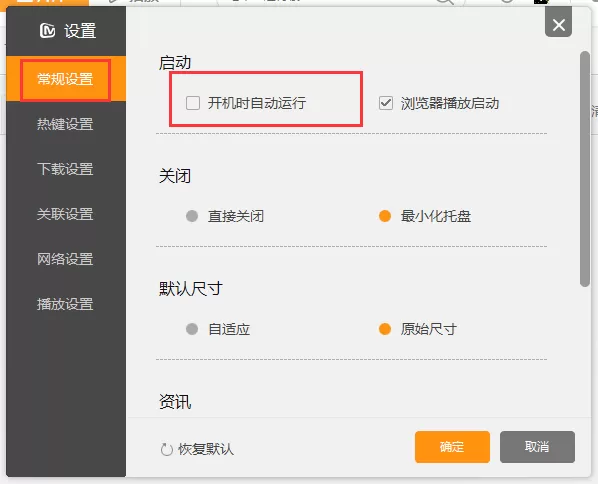
Task: Go to 关联设置 section
Action: [x=66, y=214]
